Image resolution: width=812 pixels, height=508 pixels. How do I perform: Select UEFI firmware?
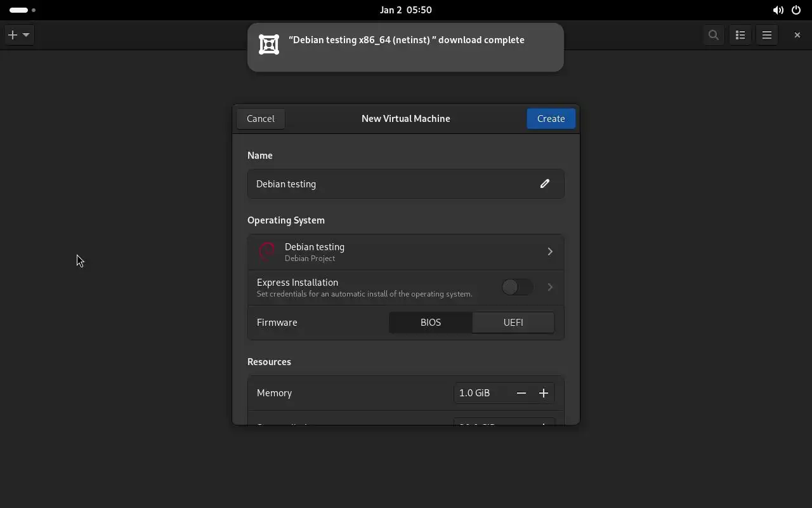(x=513, y=323)
